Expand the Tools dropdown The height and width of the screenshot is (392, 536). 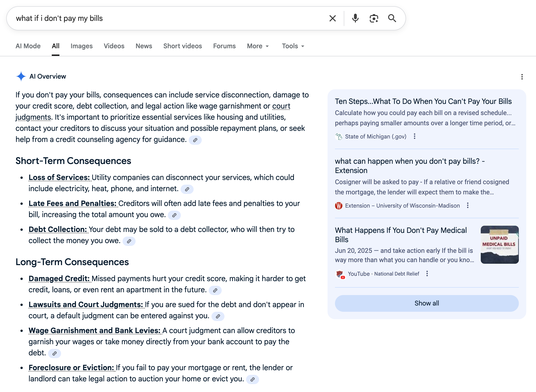tap(293, 46)
